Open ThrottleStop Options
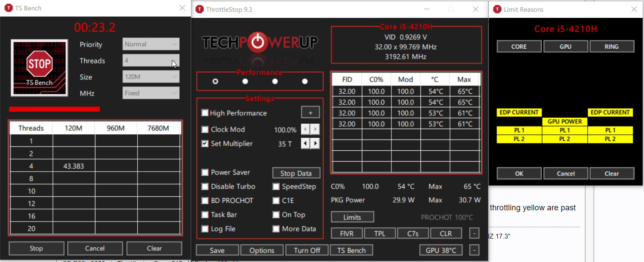Image resolution: width=644 pixels, height=262 pixels. click(x=262, y=250)
